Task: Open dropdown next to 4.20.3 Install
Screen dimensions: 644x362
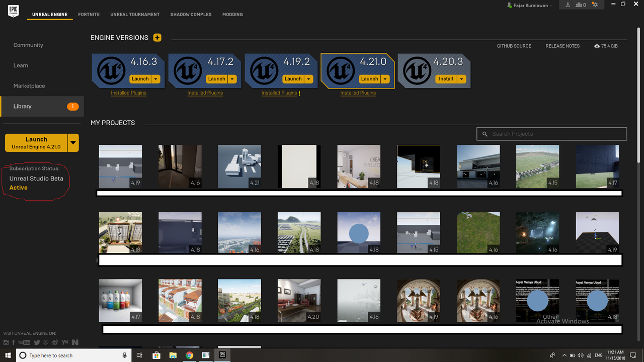Action: [462, 79]
